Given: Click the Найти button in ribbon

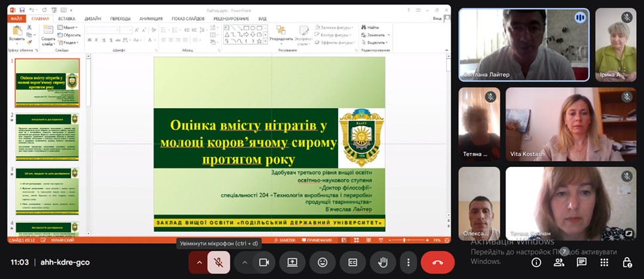Looking at the screenshot, I should click(372, 28).
